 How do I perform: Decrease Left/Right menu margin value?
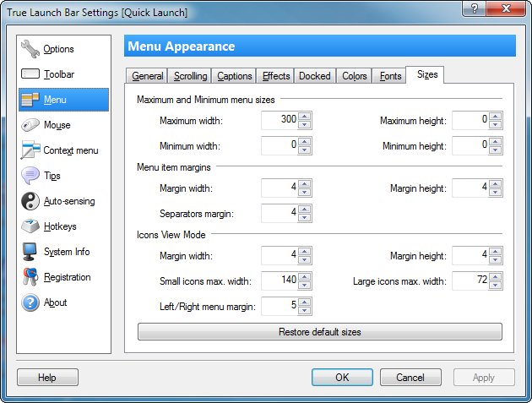(x=305, y=311)
